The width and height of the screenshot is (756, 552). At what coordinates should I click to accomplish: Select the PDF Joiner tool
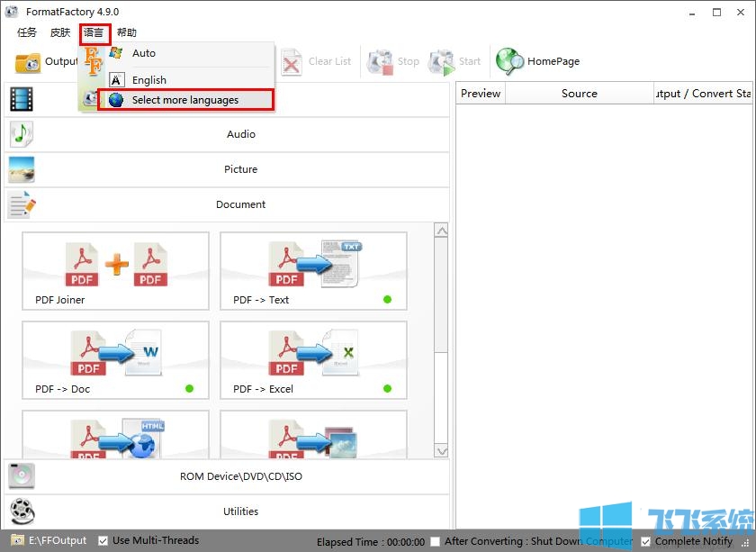(115, 270)
